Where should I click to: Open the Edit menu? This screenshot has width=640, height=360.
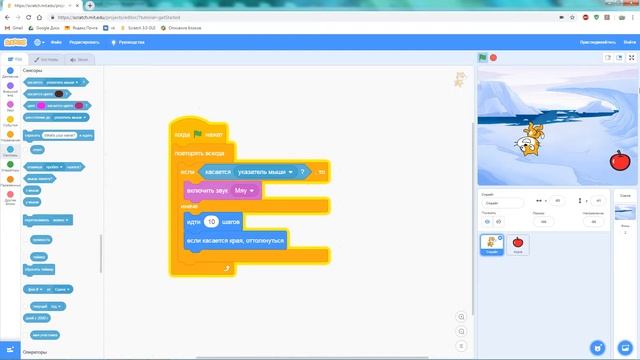tap(84, 42)
